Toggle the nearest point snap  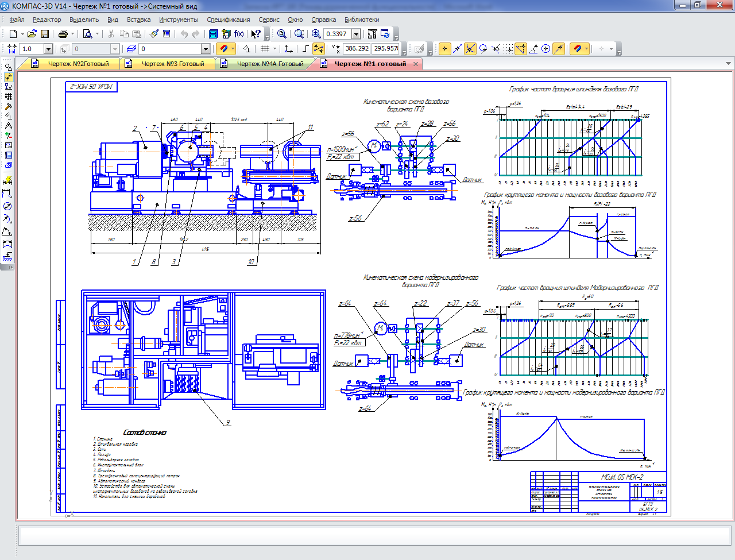point(444,49)
